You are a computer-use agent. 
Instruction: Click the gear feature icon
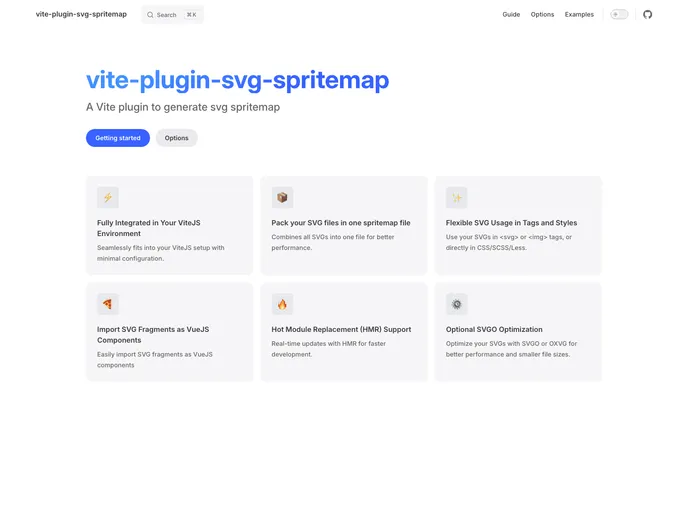(456, 304)
